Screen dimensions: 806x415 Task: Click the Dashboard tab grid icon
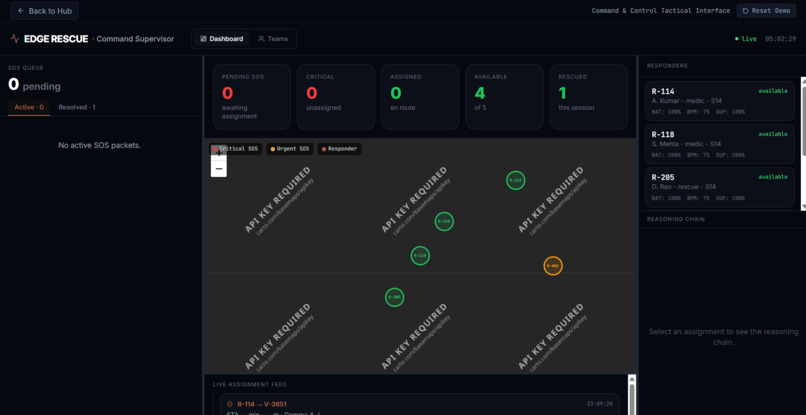[203, 39]
